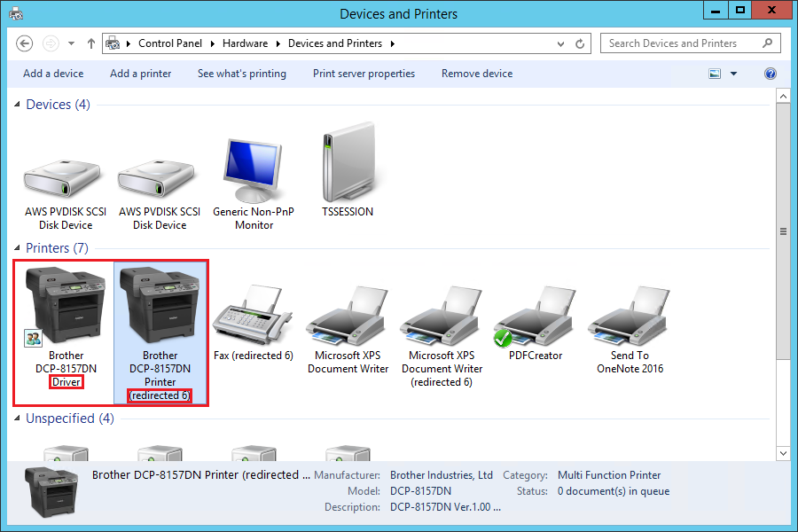Screen dimensions: 798x532
Task: Click the Devices (4) group header
Action: point(58,105)
